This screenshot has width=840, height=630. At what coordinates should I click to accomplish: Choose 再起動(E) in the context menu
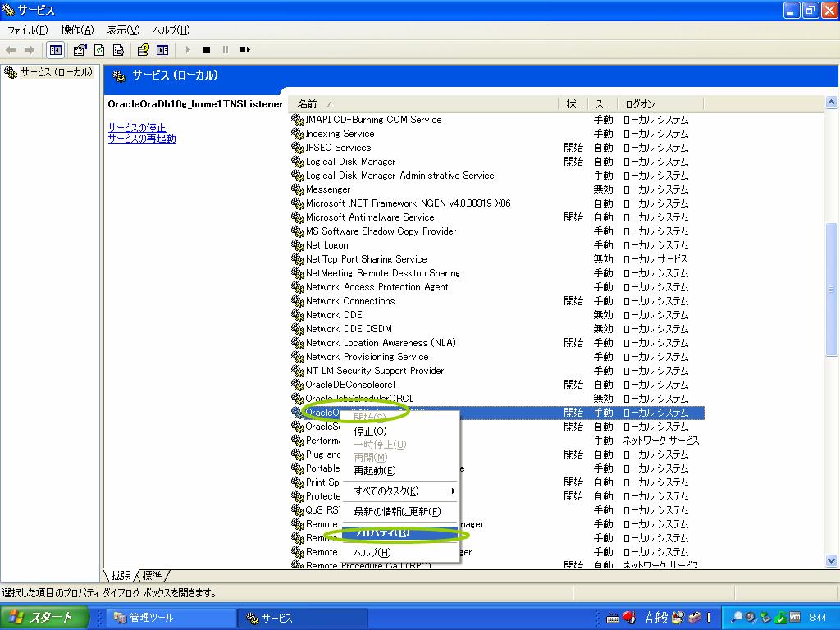click(x=399, y=470)
